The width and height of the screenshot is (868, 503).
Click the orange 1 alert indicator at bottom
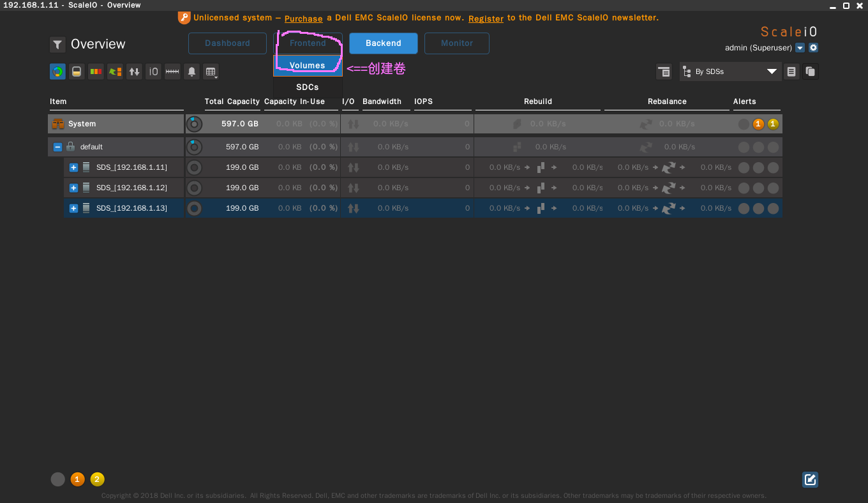tap(77, 479)
